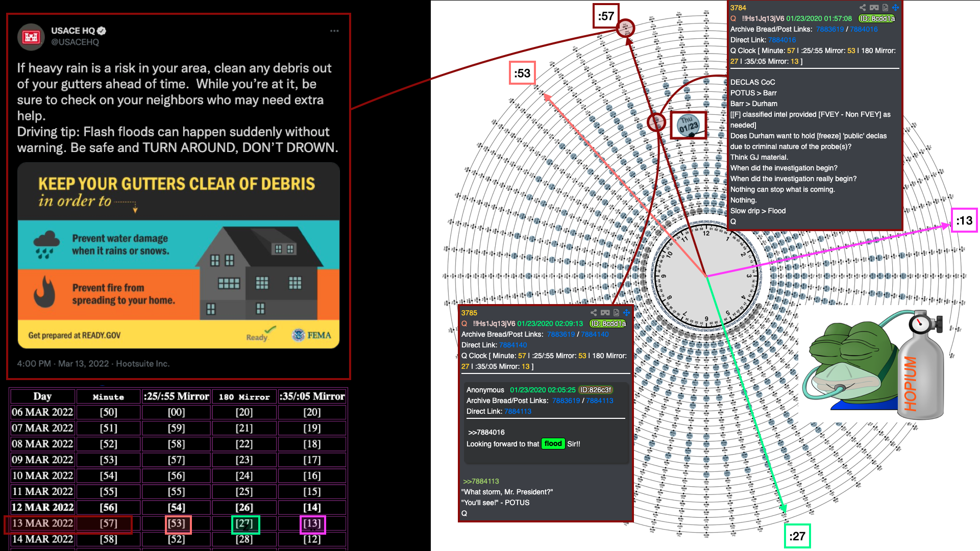The width and height of the screenshot is (980, 551).
Task: Click the green ID: 8cdd1a badge on post 3784
Action: click(x=877, y=18)
